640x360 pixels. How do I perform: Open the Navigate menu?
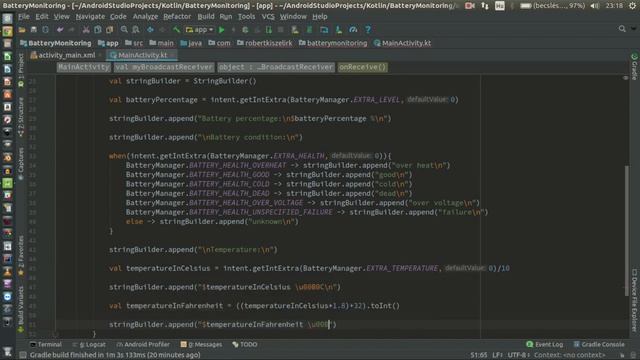(90, 16)
